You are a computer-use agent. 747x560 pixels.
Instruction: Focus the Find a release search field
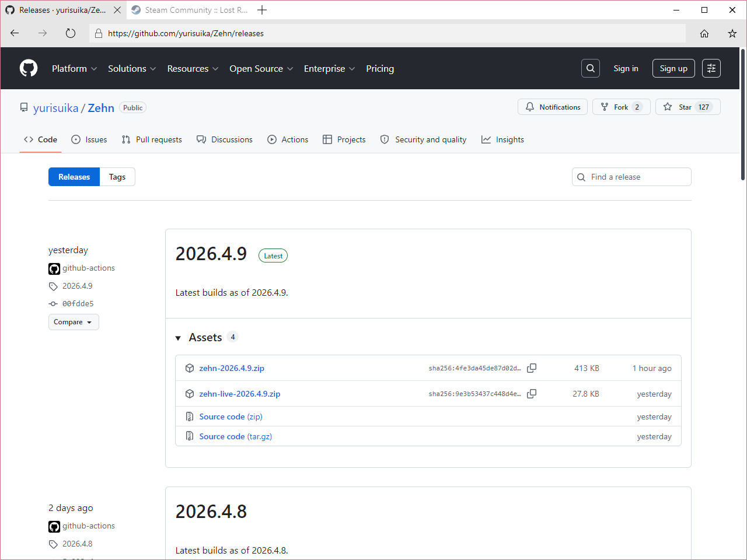631,177
